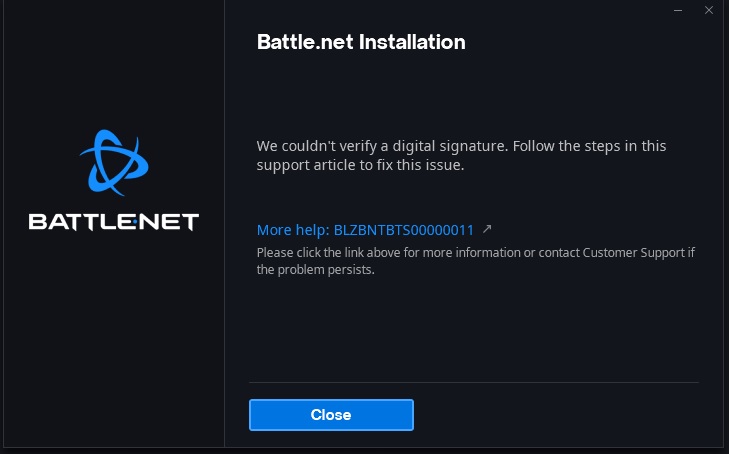Click the digital signature error message
The width and height of the screenshot is (729, 454).
coord(461,155)
